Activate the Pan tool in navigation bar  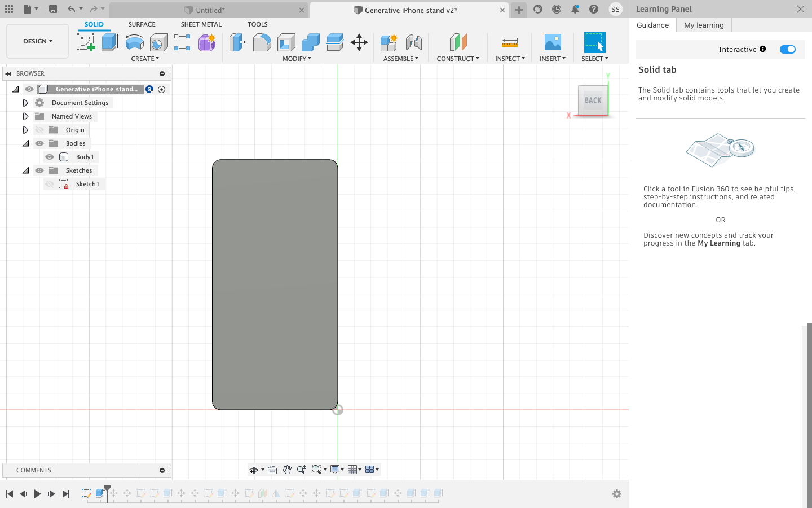tap(287, 469)
